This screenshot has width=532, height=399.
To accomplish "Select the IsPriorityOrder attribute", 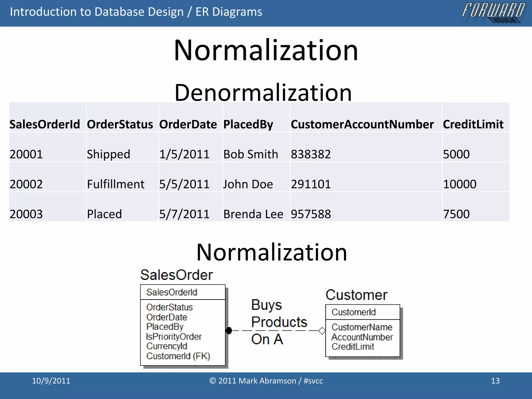I will coord(174,336).
